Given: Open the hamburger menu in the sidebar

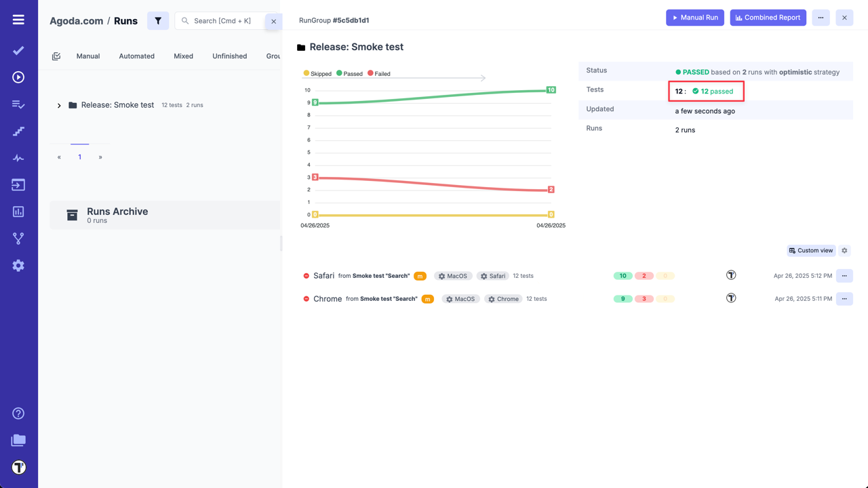Looking at the screenshot, I should [x=18, y=20].
